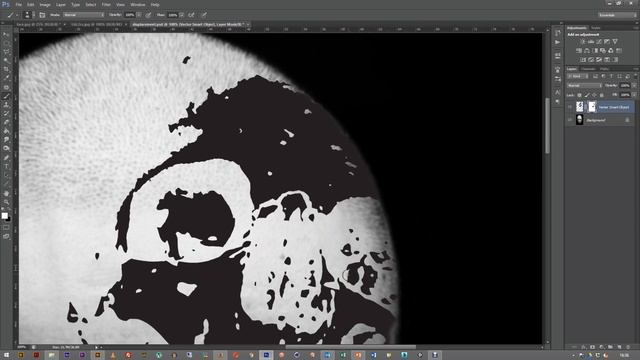The height and width of the screenshot is (360, 640).
Task: Toggle lock image pixels
Action: [x=587, y=95]
